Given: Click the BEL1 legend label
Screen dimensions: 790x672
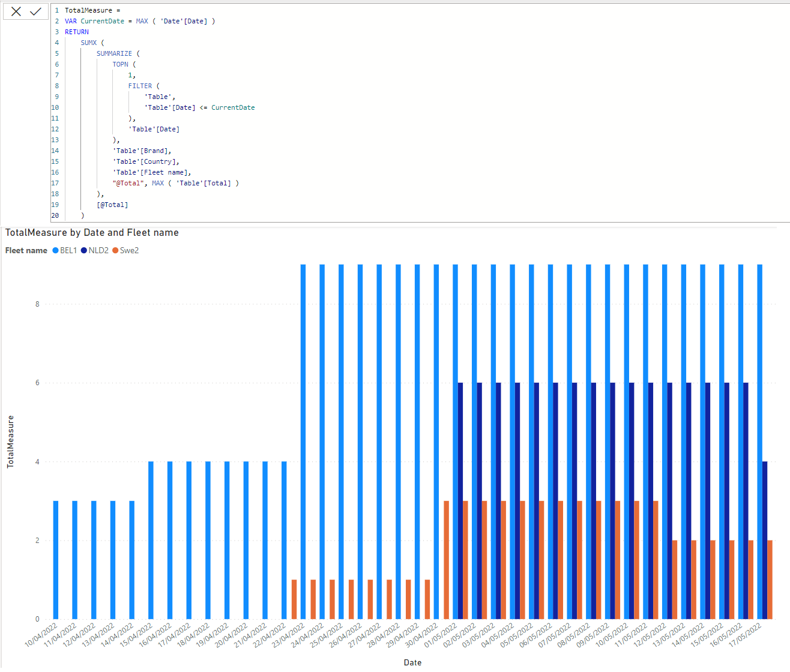Looking at the screenshot, I should pos(68,251).
